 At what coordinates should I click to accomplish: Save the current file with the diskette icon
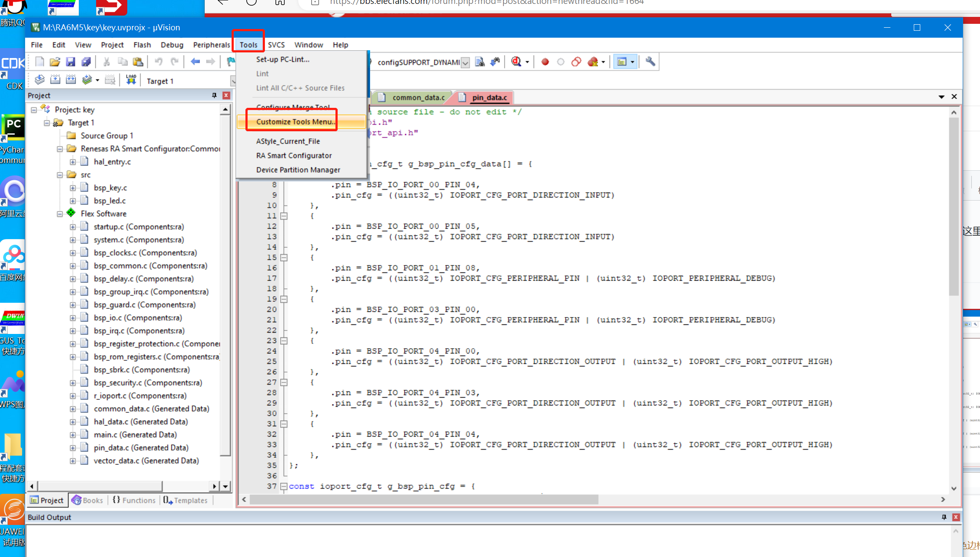[x=71, y=62]
